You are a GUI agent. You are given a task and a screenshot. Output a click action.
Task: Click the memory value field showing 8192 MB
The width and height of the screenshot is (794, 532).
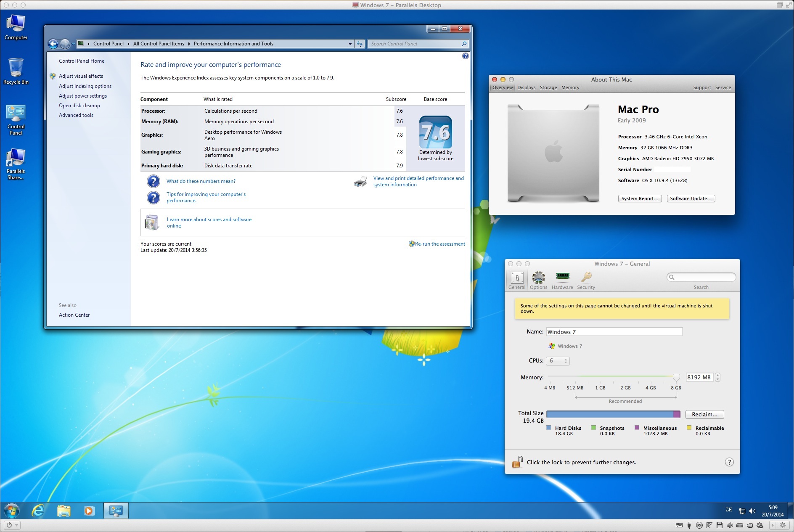coord(699,377)
